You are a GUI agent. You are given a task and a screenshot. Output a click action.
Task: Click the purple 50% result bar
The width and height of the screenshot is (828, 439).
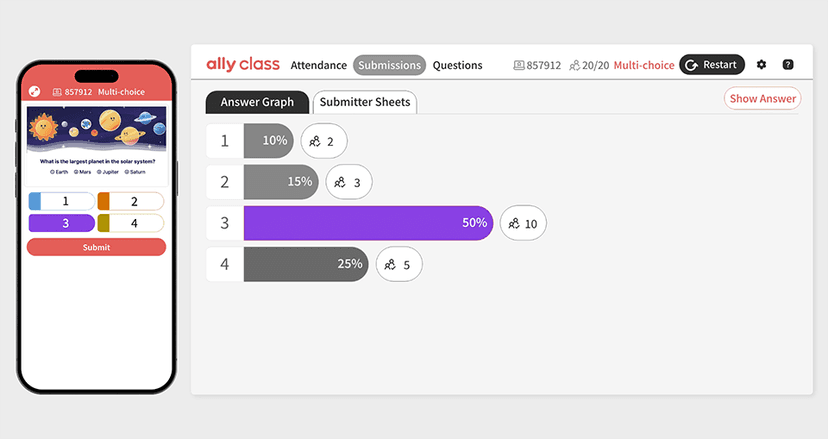point(368,223)
